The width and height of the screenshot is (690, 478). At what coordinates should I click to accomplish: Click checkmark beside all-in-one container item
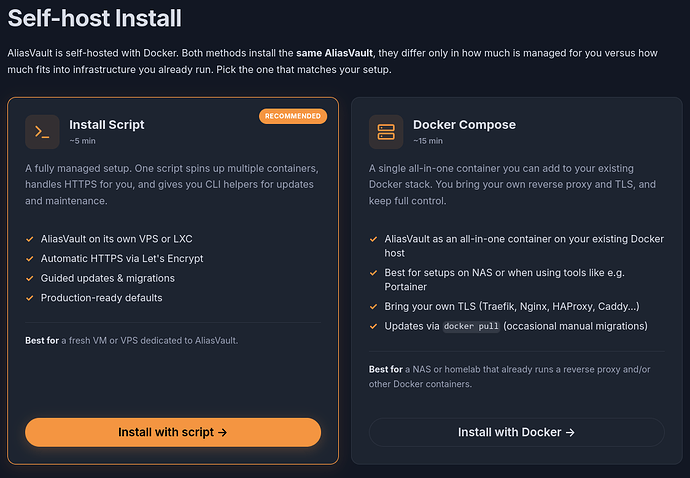374,239
